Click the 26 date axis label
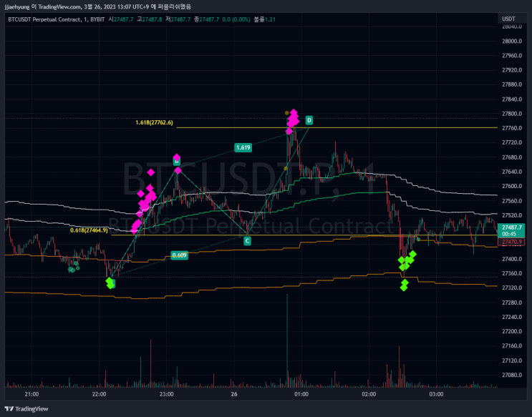The image size is (532, 417). click(233, 394)
